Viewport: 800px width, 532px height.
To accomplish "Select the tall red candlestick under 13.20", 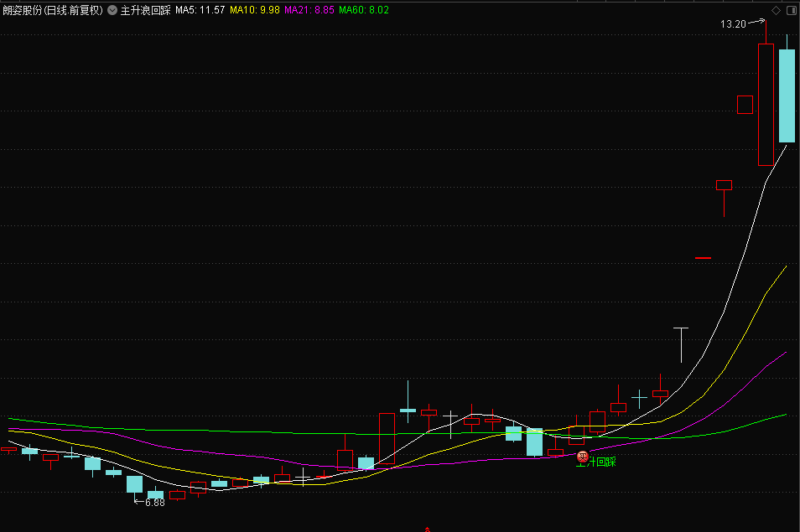I will pyautogui.click(x=766, y=105).
